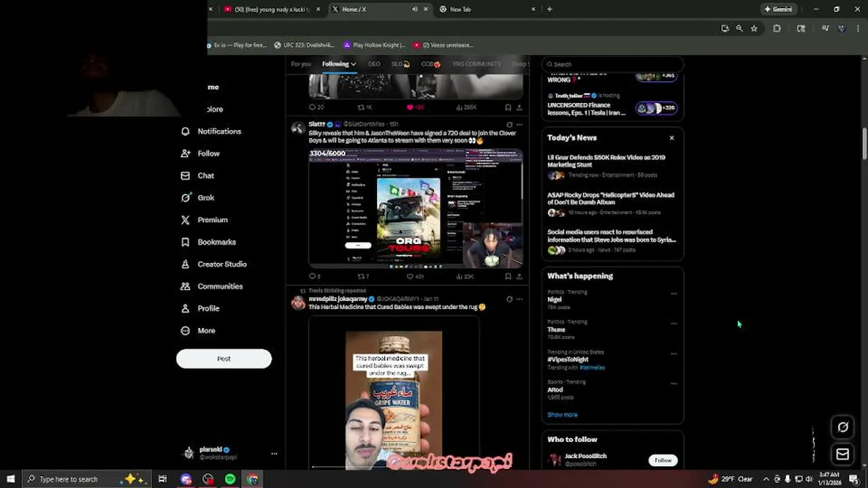
Task: Mute audio on Home / X tab
Action: (414, 9)
